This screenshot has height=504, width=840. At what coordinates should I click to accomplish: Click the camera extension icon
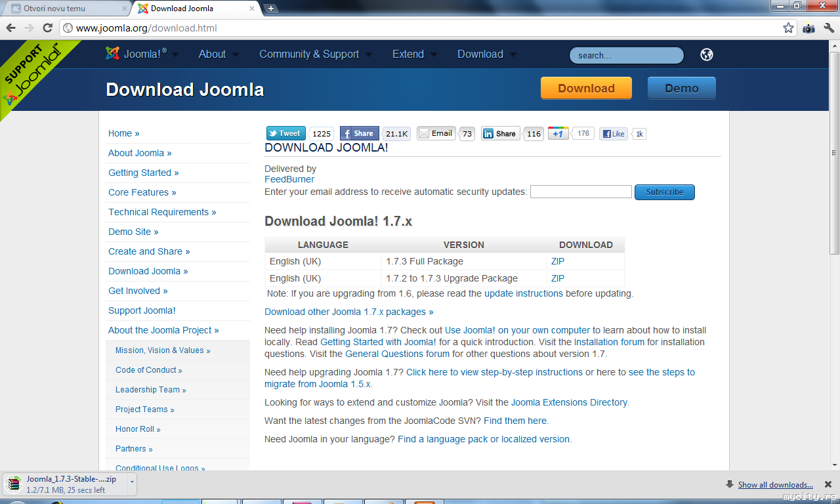point(808,28)
